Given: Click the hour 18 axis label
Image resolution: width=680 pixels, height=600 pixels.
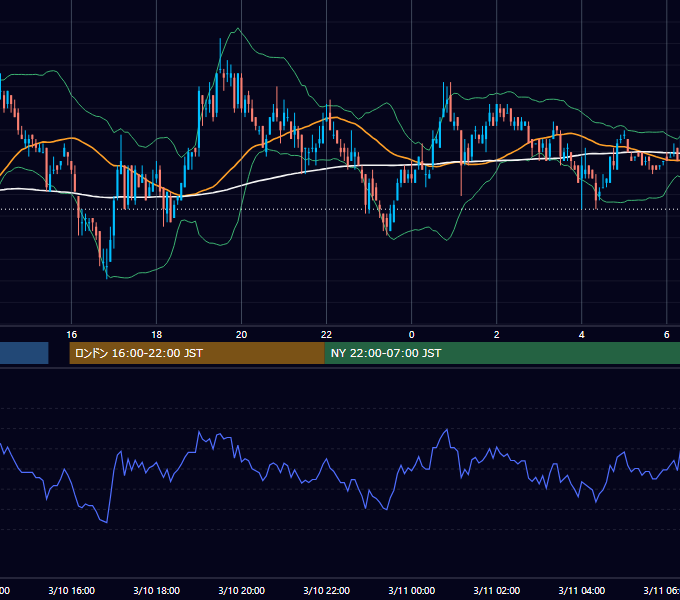Looking at the screenshot, I should [x=157, y=335].
